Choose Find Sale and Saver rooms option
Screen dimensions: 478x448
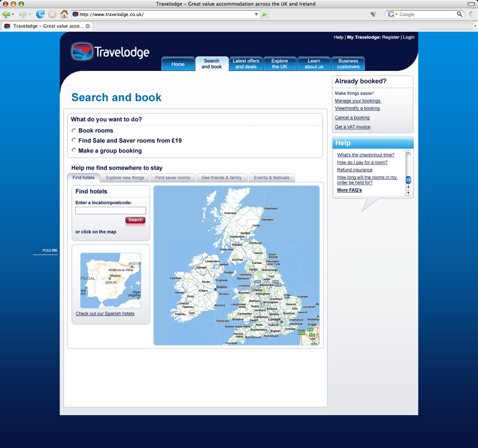(x=74, y=141)
